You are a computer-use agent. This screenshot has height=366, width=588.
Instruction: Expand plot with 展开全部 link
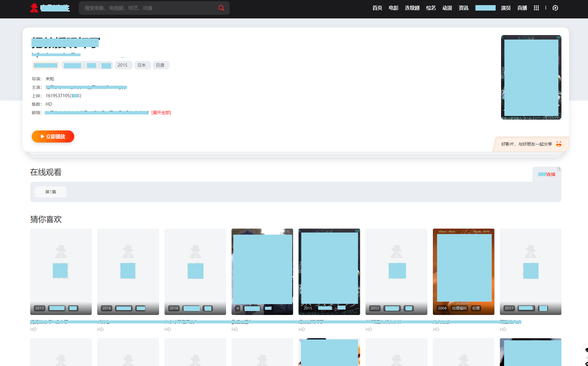click(161, 113)
